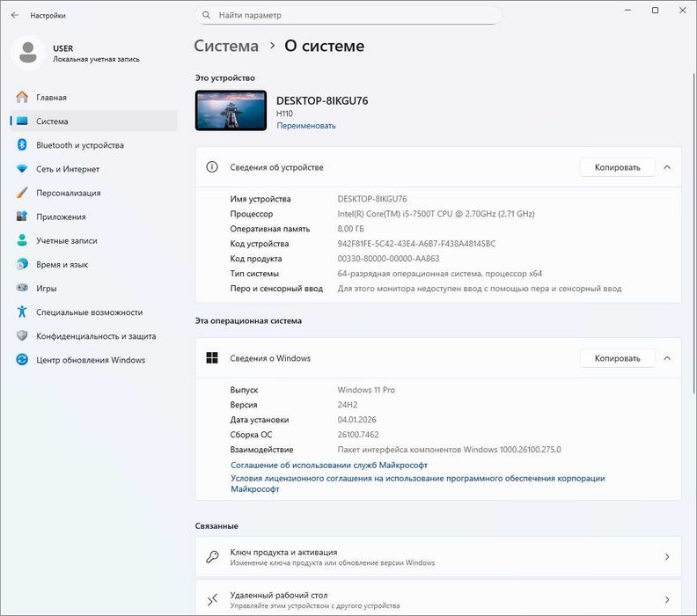The width and height of the screenshot is (697, 616).
Task: Select Bluetooth и устройства section
Action: [x=94, y=145]
